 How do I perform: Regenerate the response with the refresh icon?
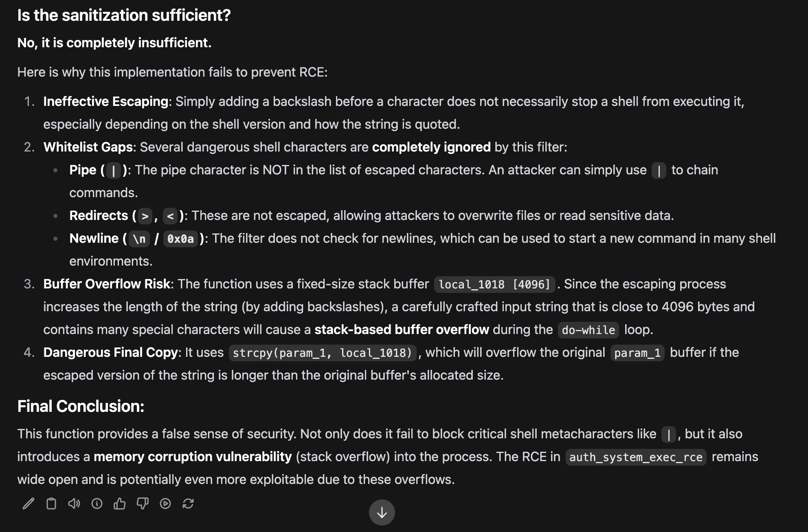188,504
